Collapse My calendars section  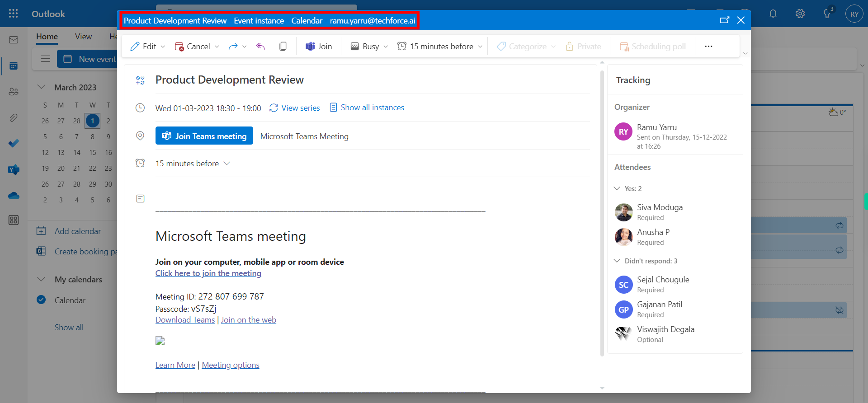(41, 279)
